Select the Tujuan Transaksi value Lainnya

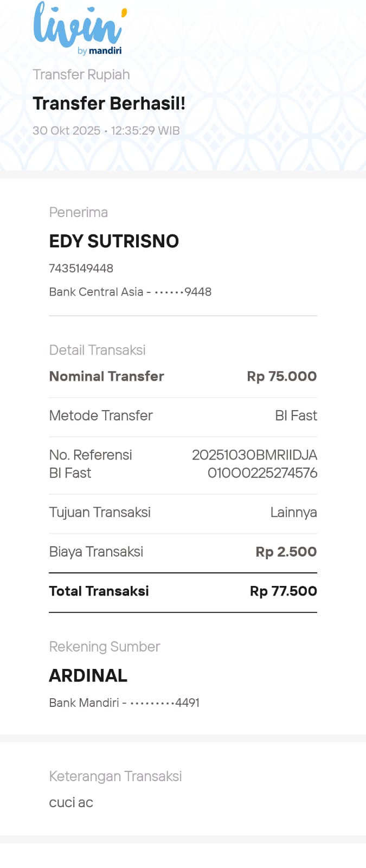click(x=293, y=512)
